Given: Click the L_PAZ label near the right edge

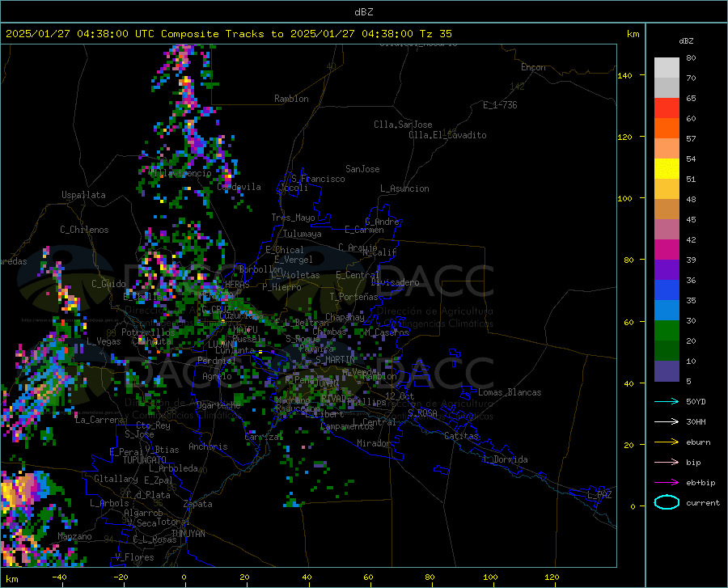Looking at the screenshot, I should coord(599,495).
